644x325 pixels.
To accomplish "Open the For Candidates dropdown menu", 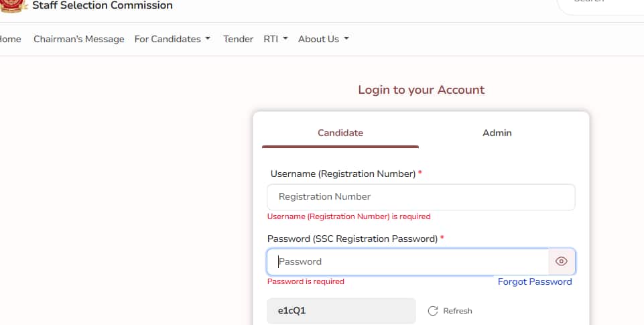I will pos(172,39).
